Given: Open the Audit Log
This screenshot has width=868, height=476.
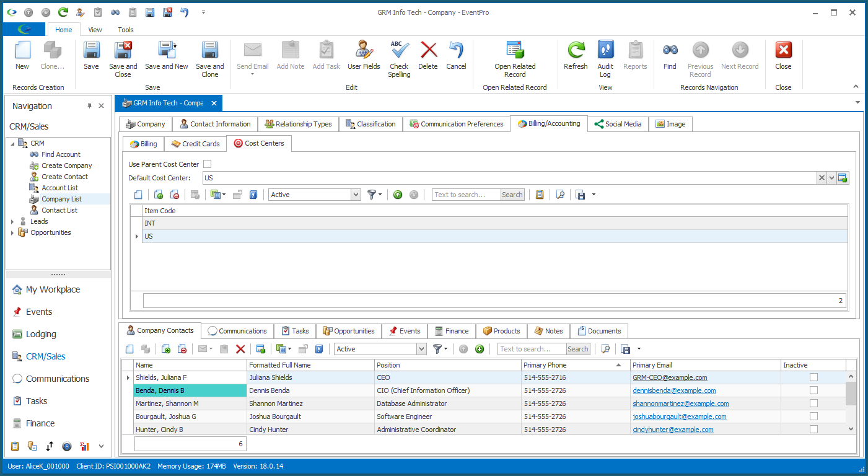Looking at the screenshot, I should point(605,50).
